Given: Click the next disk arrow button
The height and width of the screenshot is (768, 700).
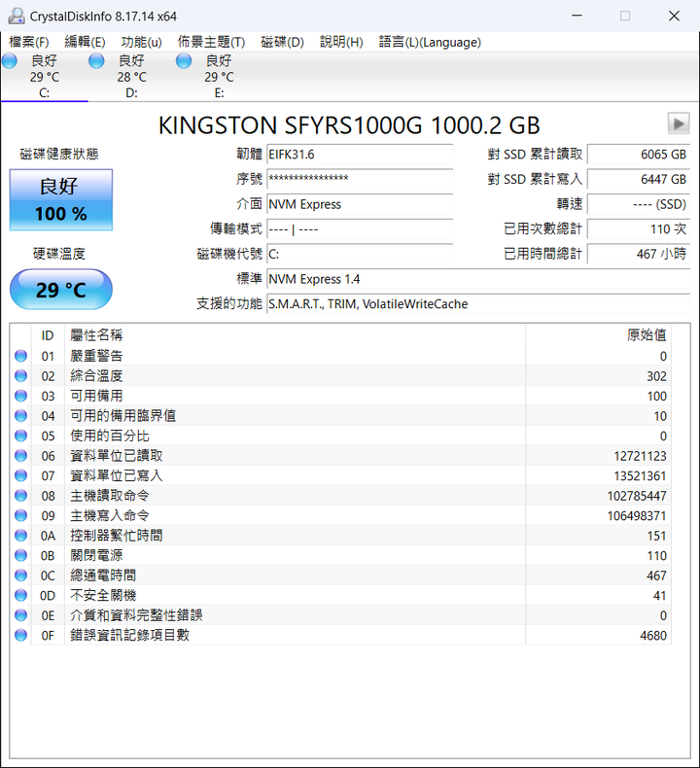Looking at the screenshot, I should [679, 123].
